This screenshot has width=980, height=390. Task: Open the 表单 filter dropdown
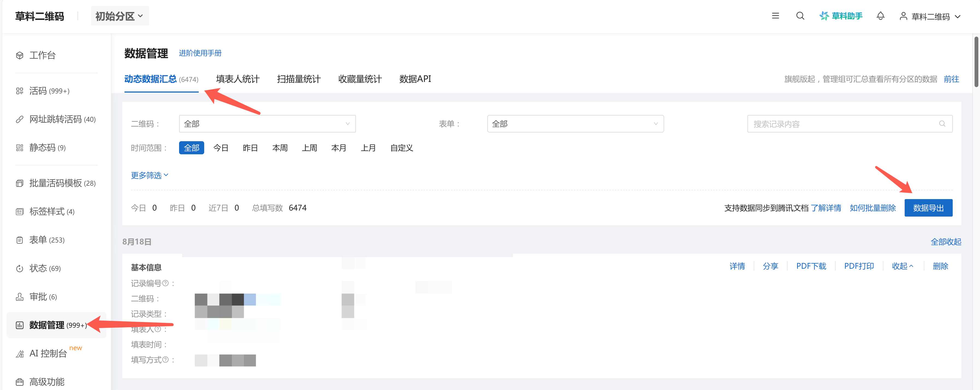click(x=575, y=124)
